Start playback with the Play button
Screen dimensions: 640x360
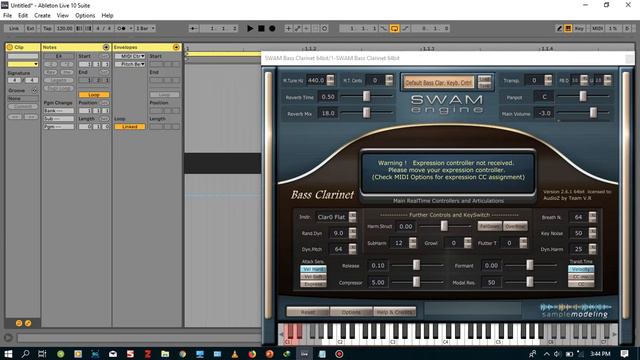click(x=250, y=29)
